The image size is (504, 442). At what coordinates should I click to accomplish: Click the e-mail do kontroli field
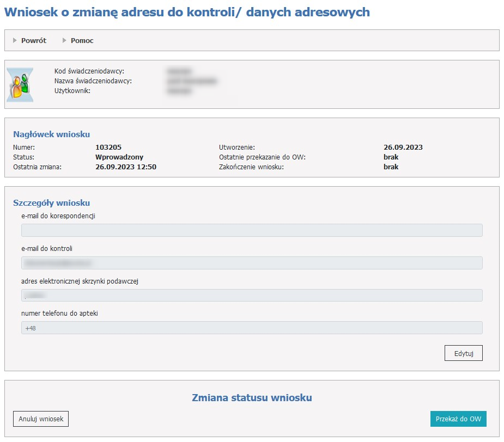[x=252, y=263]
